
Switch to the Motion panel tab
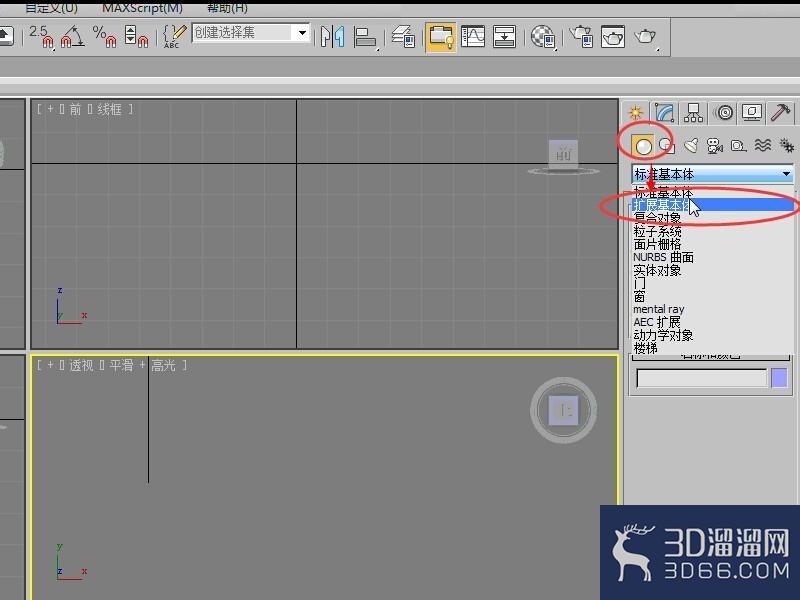(724, 112)
